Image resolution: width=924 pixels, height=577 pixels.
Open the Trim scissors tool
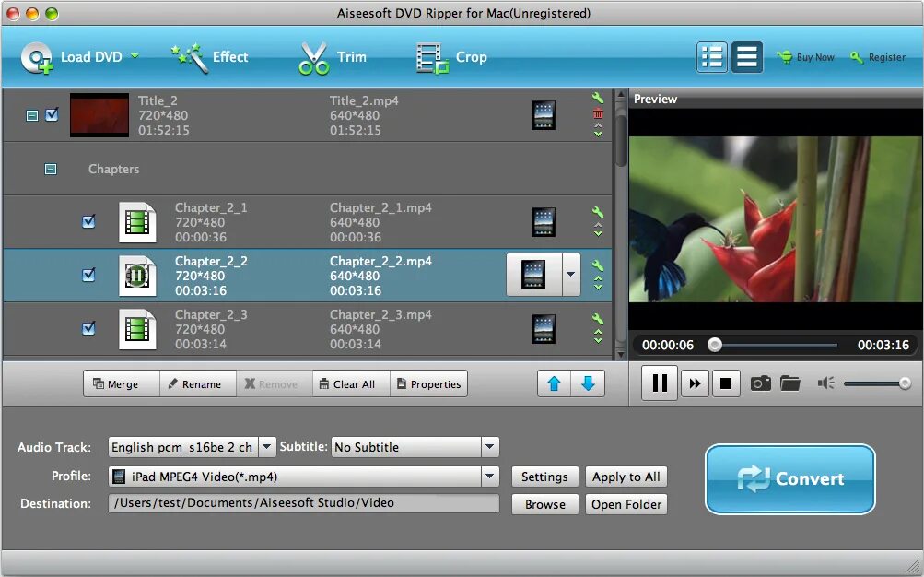coord(333,57)
